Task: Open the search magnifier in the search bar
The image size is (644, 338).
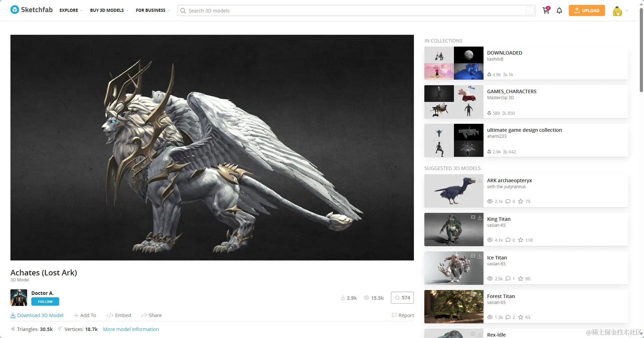Action: point(183,10)
